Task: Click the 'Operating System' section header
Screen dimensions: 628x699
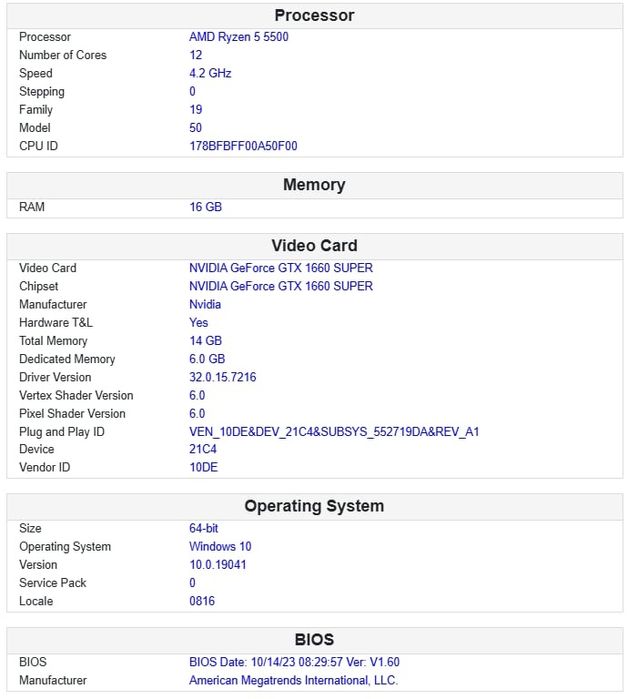Action: [314, 506]
